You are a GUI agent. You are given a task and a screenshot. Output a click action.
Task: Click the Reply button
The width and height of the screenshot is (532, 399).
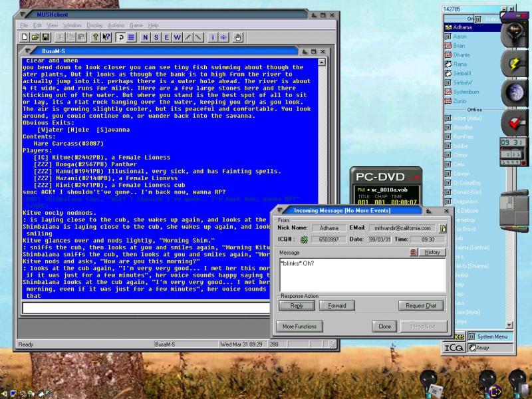click(297, 306)
